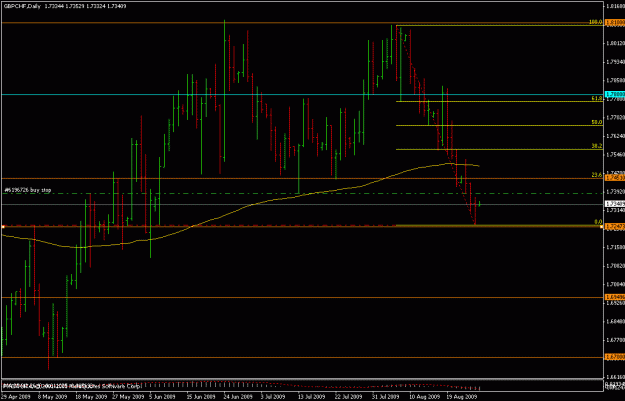Click the '19 Aug 2009' date label
This screenshot has height=401, width=625.
click(462, 397)
